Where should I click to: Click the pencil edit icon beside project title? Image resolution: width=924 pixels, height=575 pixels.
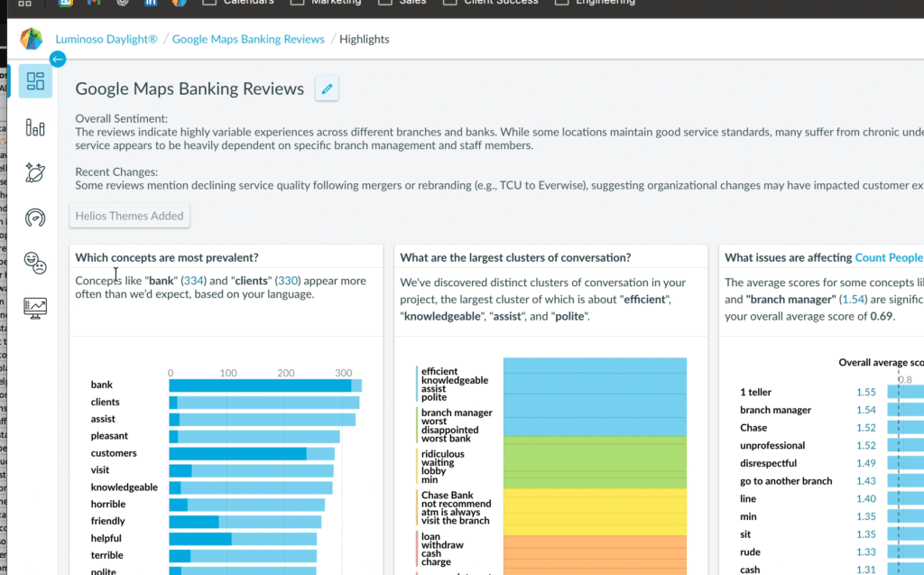pyautogui.click(x=327, y=88)
